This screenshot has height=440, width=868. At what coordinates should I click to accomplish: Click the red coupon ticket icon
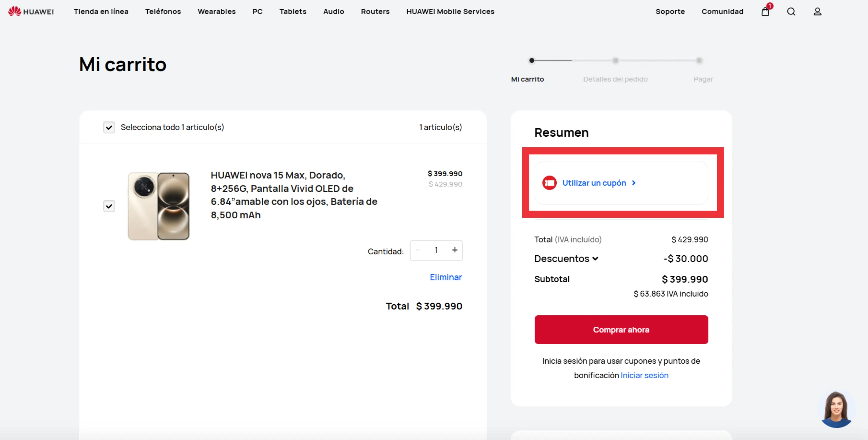click(549, 183)
